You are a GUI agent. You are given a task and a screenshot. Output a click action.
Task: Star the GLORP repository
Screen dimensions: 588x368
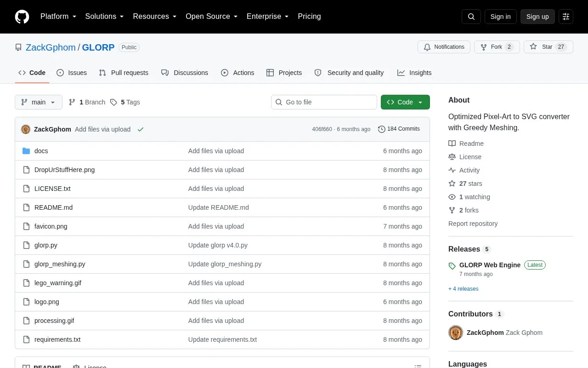click(548, 47)
